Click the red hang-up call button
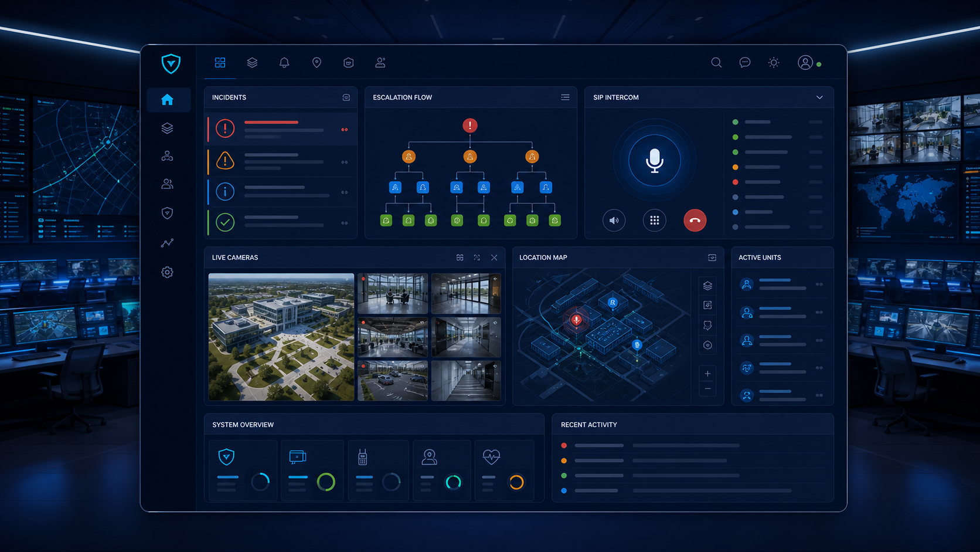Viewport: 980px width, 552px height. 695,221
